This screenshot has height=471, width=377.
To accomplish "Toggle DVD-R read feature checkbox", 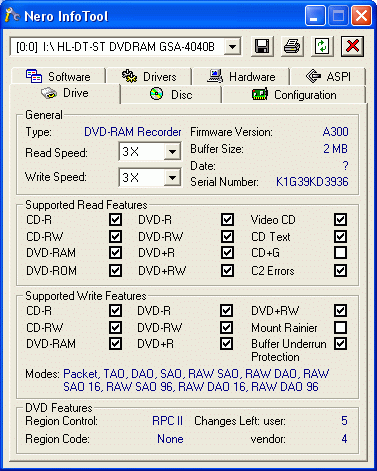I will coord(227,220).
